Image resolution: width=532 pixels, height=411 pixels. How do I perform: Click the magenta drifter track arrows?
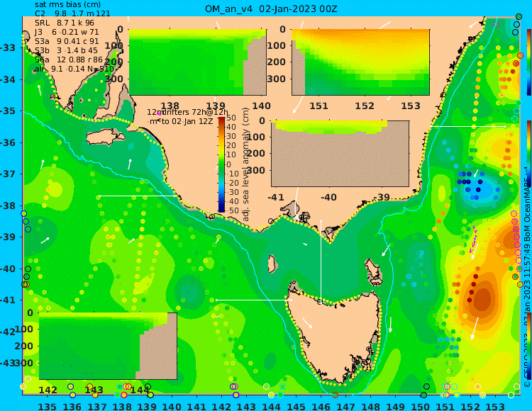pyautogui.click(x=474, y=239)
